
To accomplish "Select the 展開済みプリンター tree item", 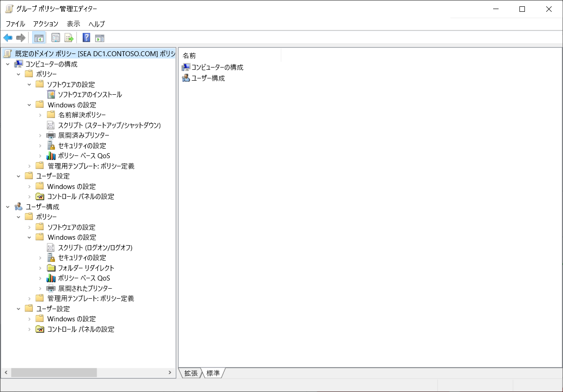I will coord(83,136).
